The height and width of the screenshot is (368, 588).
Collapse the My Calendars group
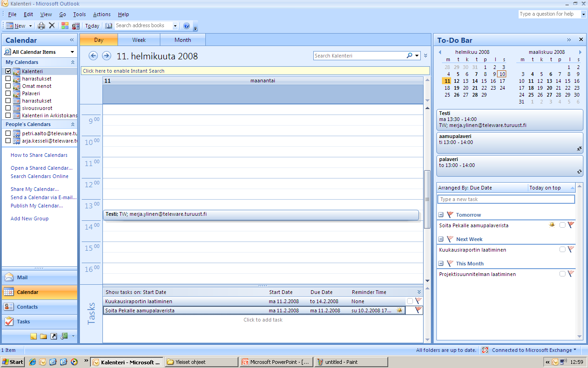click(73, 62)
